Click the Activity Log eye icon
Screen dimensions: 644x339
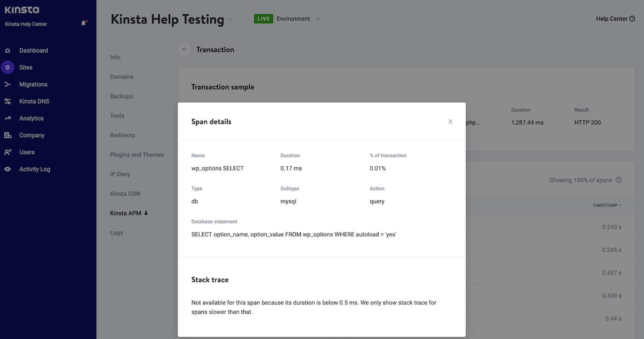(x=7, y=169)
